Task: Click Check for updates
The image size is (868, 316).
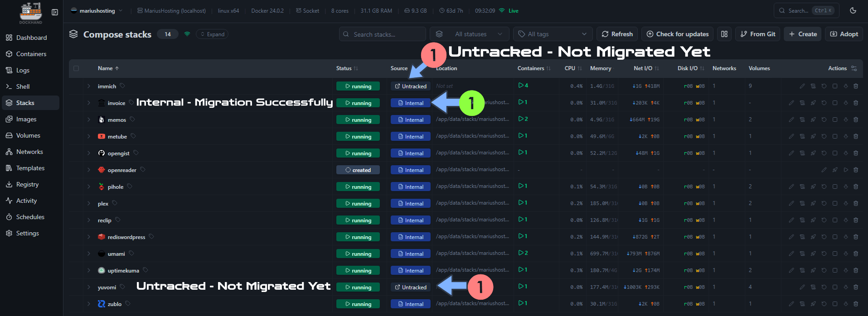Action: point(678,34)
